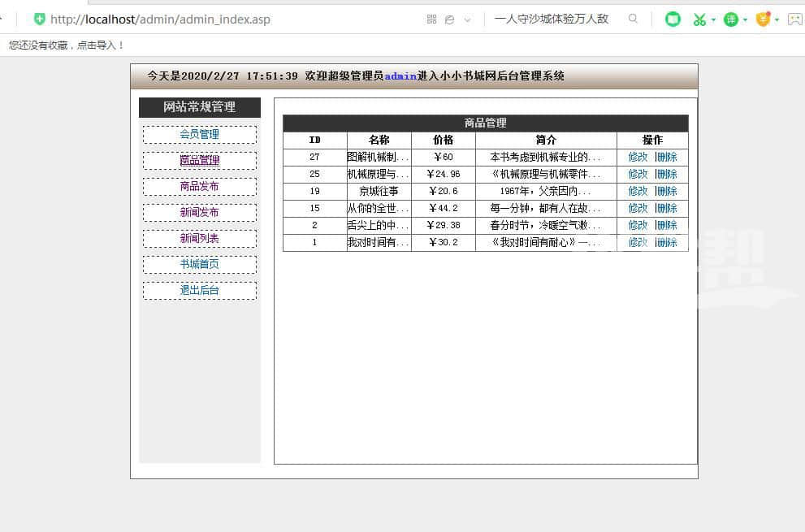Open dropdown arrow next to scissors icon
Image resolution: width=805 pixels, height=532 pixels.
(713, 20)
